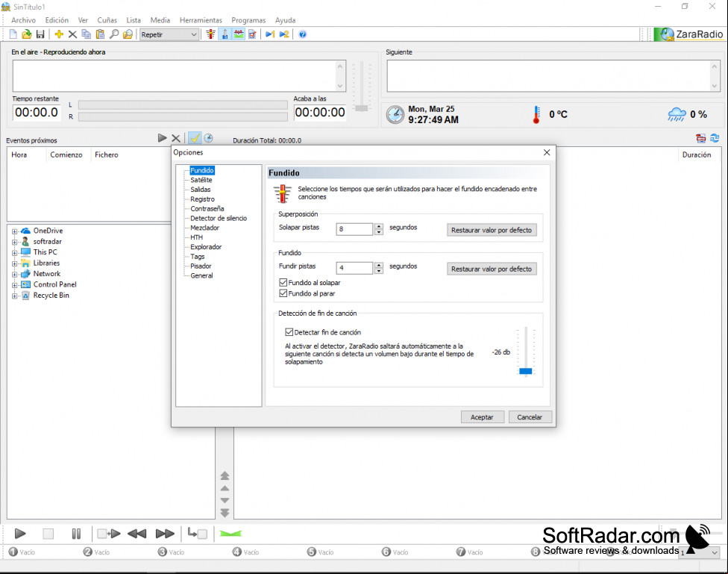
Task: Dismiss dialog with Cancelar
Action: 530,417
